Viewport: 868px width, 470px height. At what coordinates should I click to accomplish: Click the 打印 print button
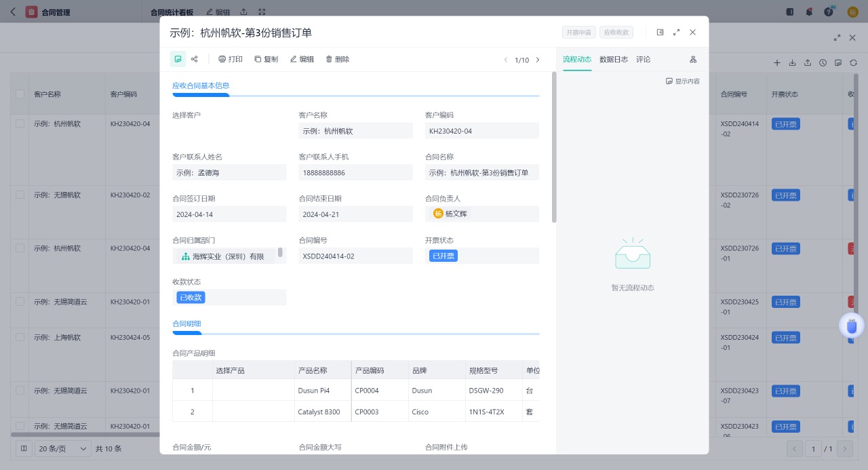[x=230, y=59]
